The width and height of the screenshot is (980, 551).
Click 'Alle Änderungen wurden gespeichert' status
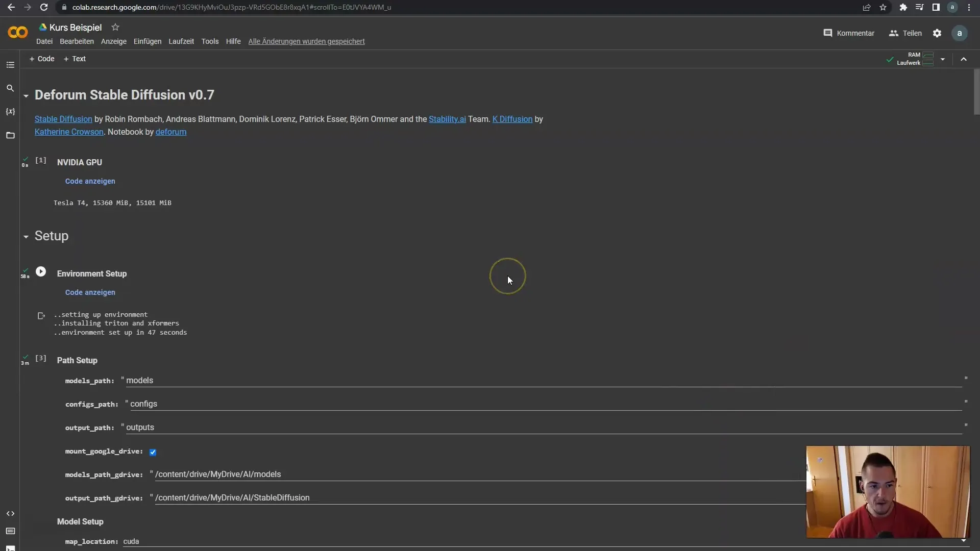tap(306, 41)
